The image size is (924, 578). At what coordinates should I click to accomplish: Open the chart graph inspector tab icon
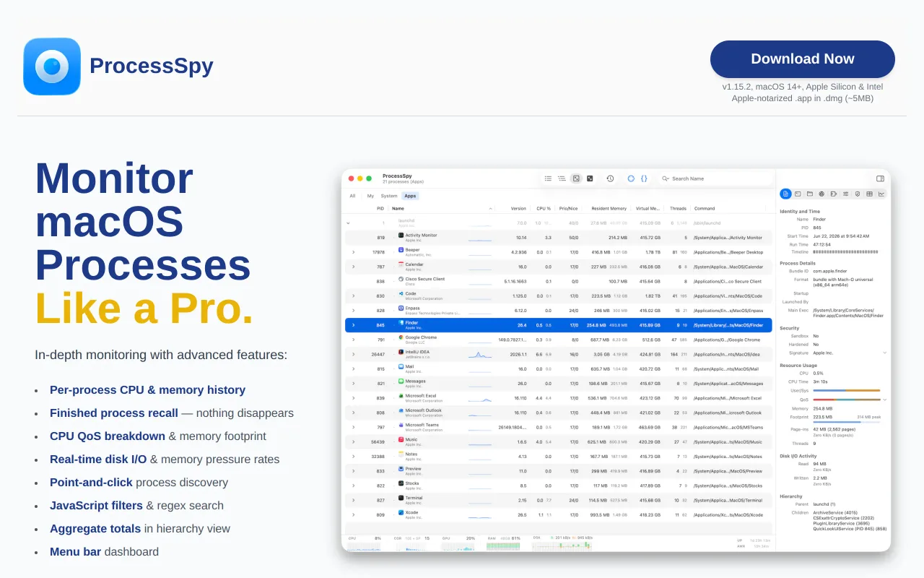881,194
